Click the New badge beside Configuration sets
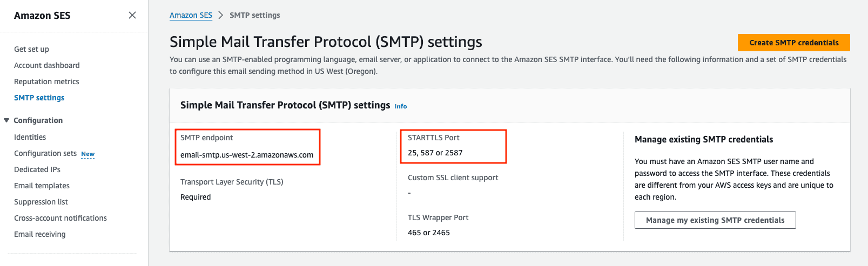Image resolution: width=868 pixels, height=266 pixels. tap(88, 154)
